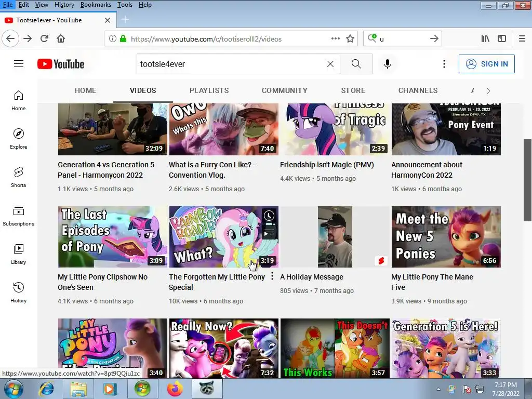Open the YouTube guide hamburger menu
This screenshot has height=399, width=532.
tap(19, 64)
